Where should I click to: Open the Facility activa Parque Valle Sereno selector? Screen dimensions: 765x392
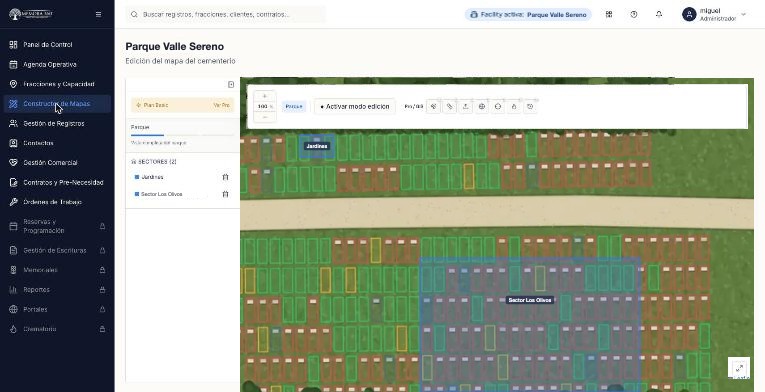point(528,15)
